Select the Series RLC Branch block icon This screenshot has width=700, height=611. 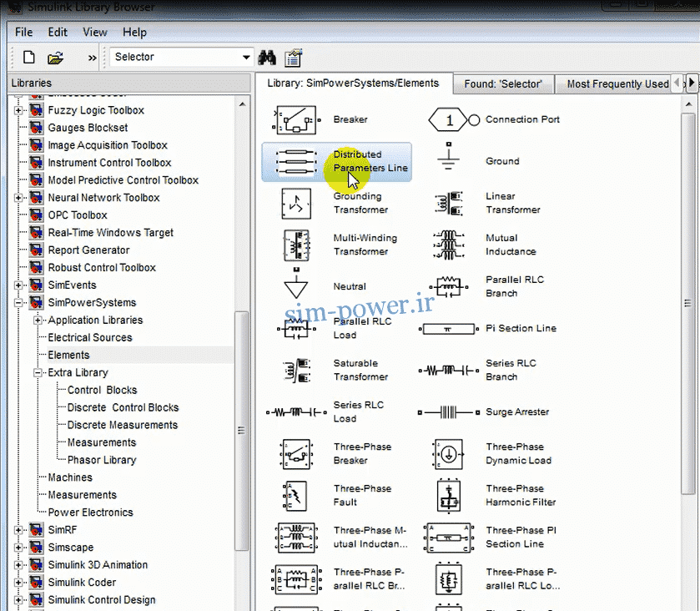[x=449, y=371]
